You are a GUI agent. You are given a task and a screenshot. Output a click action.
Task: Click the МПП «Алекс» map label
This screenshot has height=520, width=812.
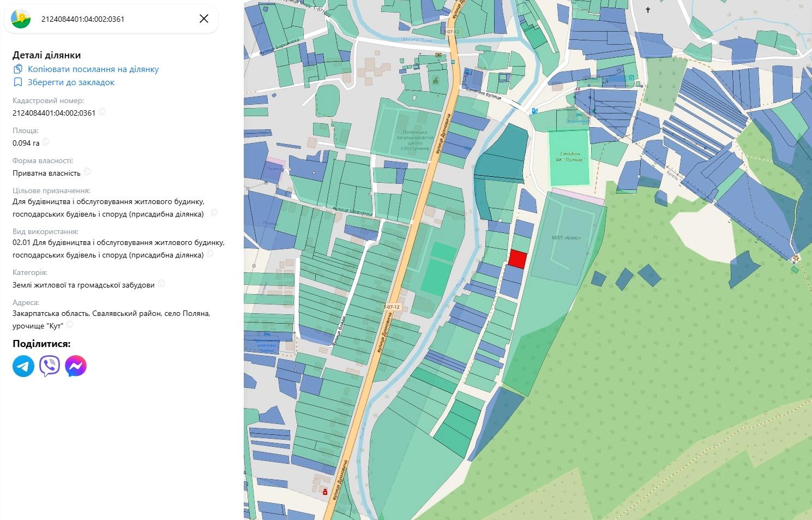pos(566,237)
